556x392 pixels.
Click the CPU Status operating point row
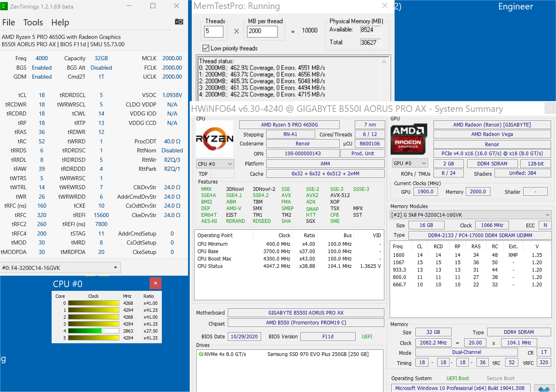[289, 266]
